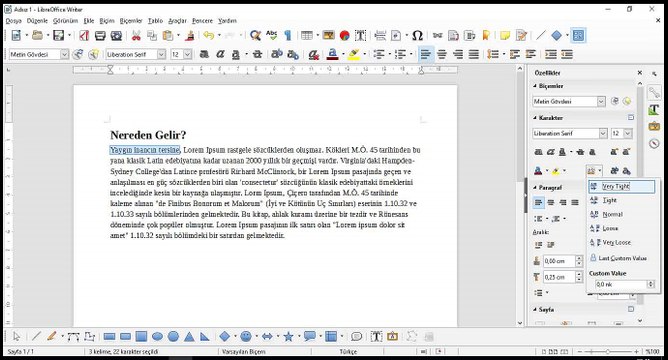Select Tight character spacing option
Screen dimensions: 668x360
622,200
